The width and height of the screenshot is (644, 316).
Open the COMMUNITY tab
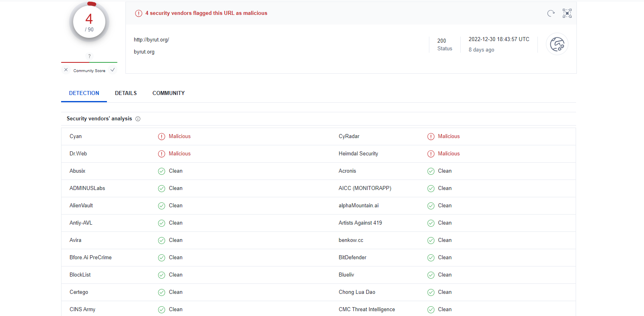168,93
